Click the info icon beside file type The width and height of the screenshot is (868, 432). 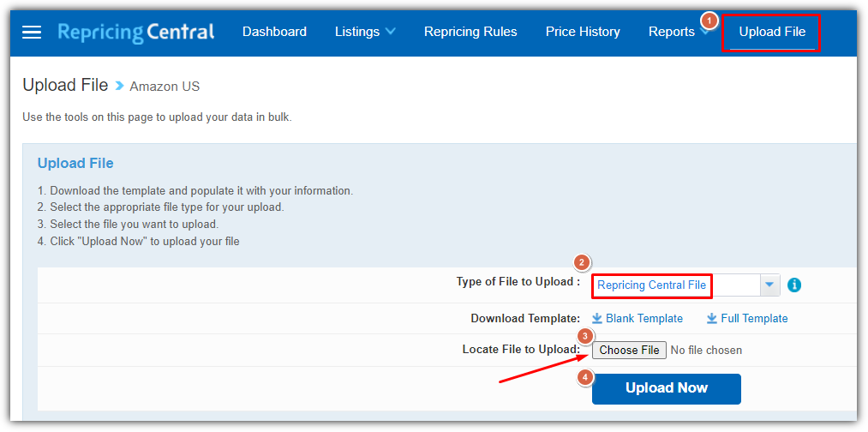click(793, 285)
